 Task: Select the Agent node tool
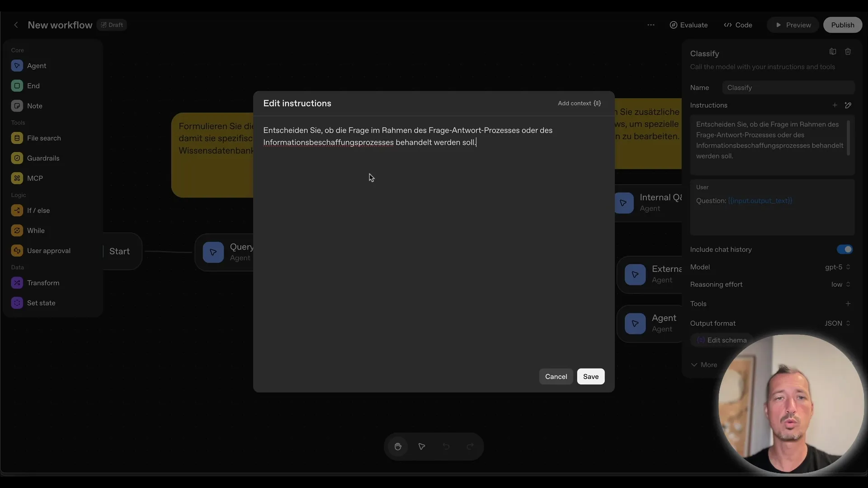(38, 66)
